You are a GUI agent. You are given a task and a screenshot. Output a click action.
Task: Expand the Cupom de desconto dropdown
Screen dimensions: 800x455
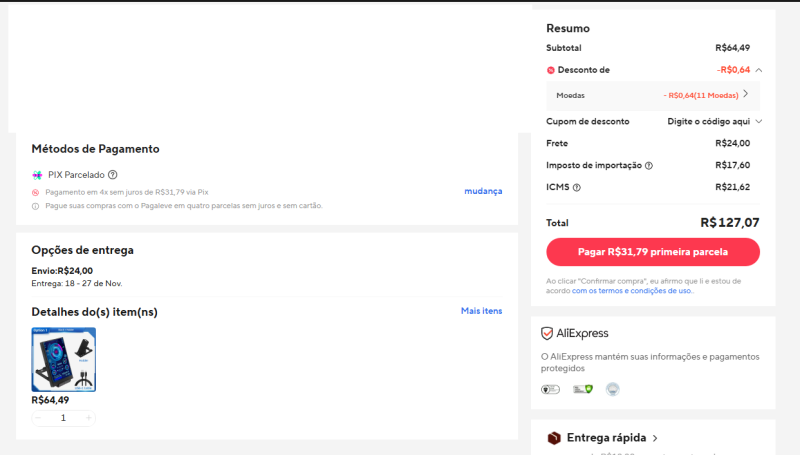[759, 121]
